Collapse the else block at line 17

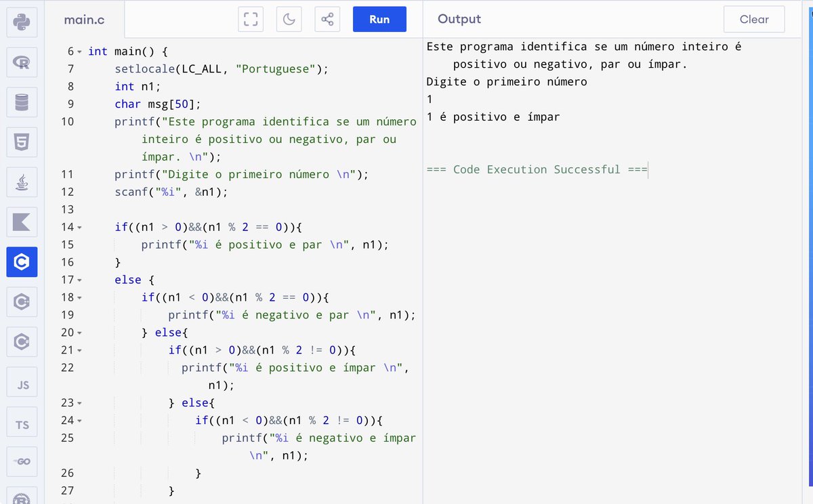point(80,280)
